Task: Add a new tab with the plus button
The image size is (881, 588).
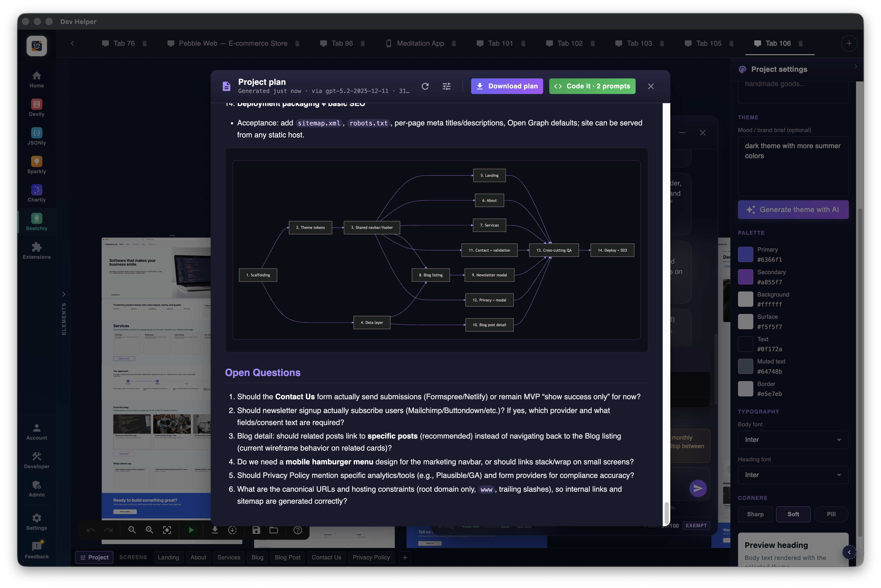Action: (849, 43)
